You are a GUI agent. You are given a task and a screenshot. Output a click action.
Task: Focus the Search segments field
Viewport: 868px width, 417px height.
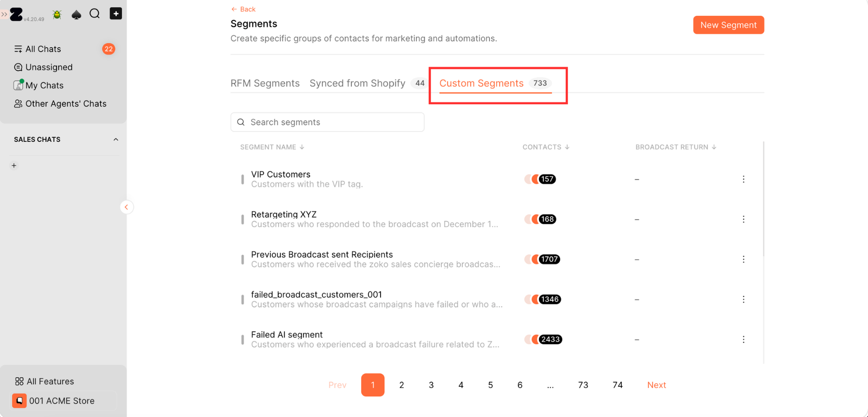327,122
